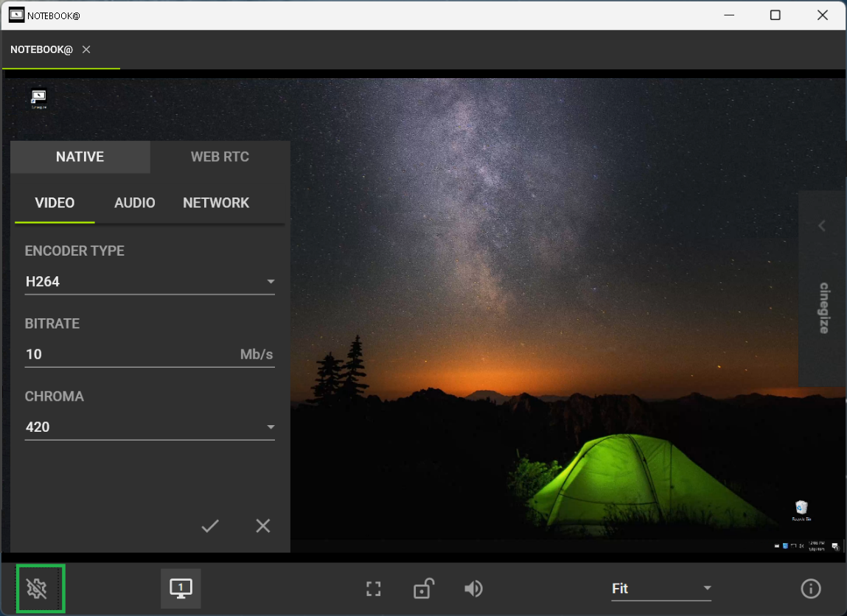Select the NATIVE mode tab
Viewport: 847px width, 616px height.
(80, 157)
